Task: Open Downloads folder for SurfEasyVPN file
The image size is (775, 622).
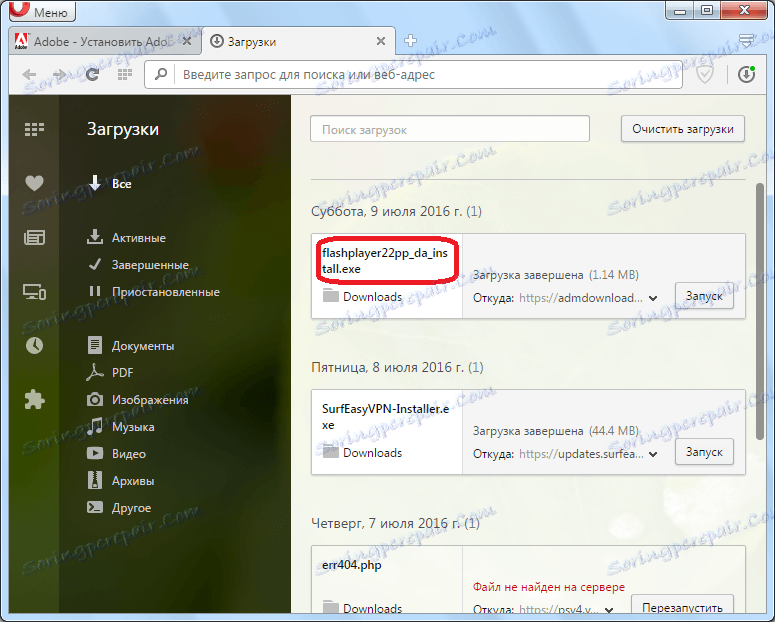Action: tap(362, 452)
